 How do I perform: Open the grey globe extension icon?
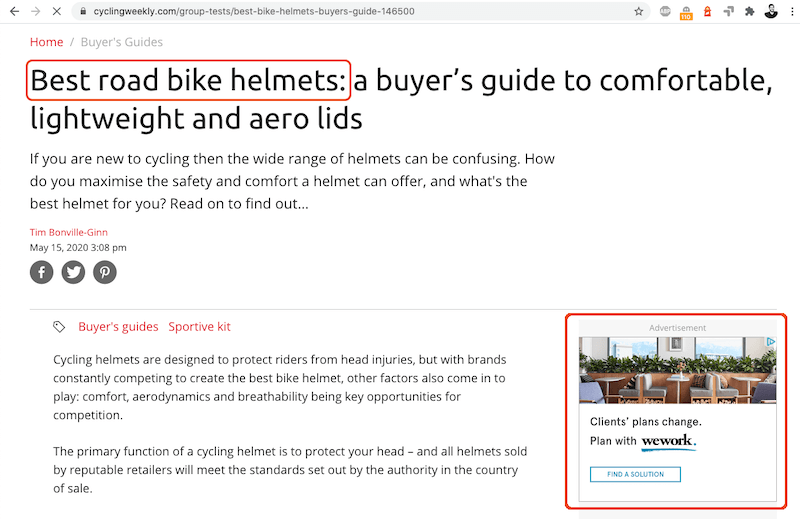coord(665,11)
